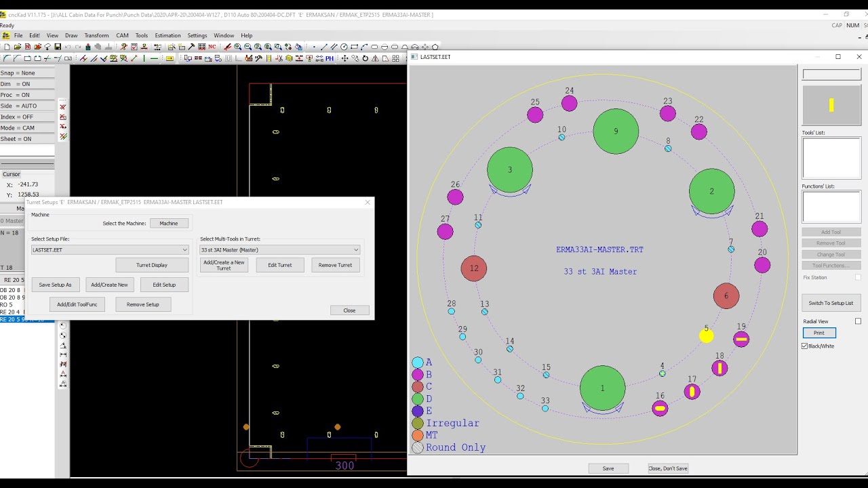Image resolution: width=868 pixels, height=488 pixels.
Task: Click the Zoom Out magnifier icon
Action: [x=248, y=47]
